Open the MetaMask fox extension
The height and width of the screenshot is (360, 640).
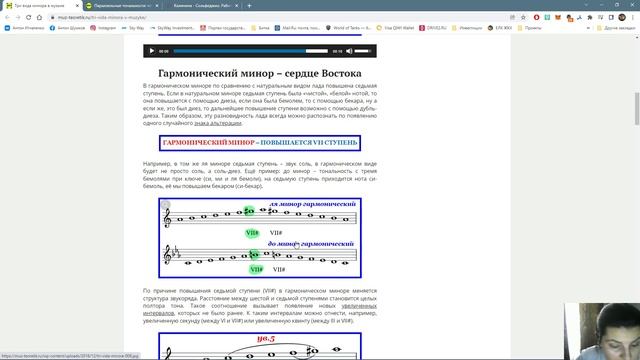[558, 18]
